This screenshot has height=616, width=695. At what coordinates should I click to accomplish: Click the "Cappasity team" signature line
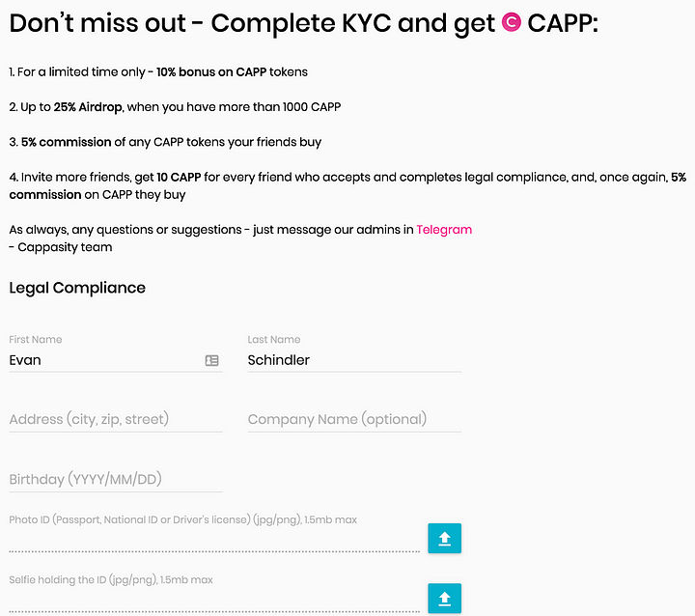pyautogui.click(x=60, y=247)
